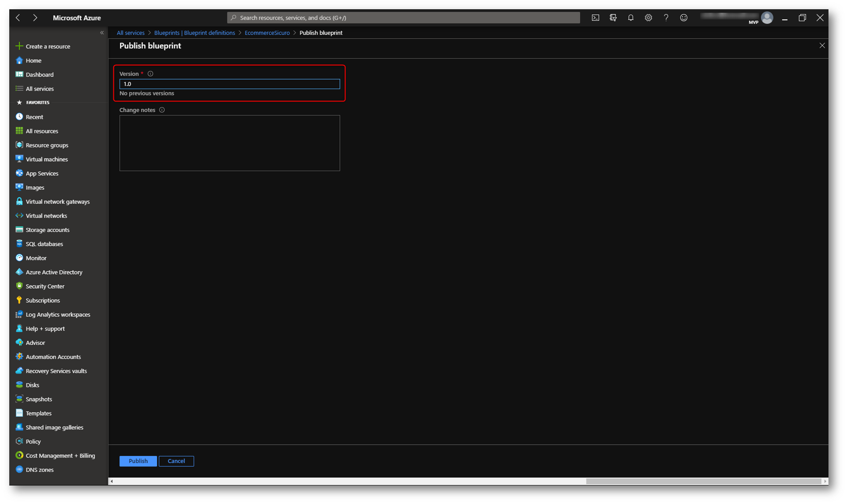Follow the EcommerceSicuro breadcrumb link

pyautogui.click(x=267, y=33)
